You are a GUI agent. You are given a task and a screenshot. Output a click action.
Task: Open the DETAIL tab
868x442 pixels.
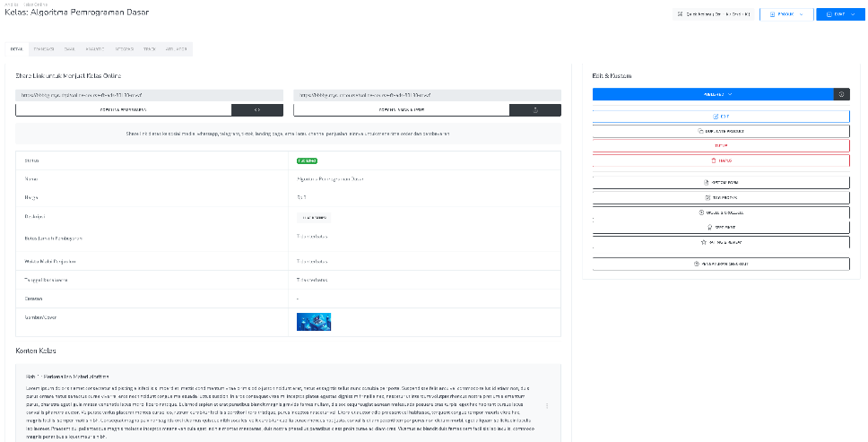(x=17, y=49)
